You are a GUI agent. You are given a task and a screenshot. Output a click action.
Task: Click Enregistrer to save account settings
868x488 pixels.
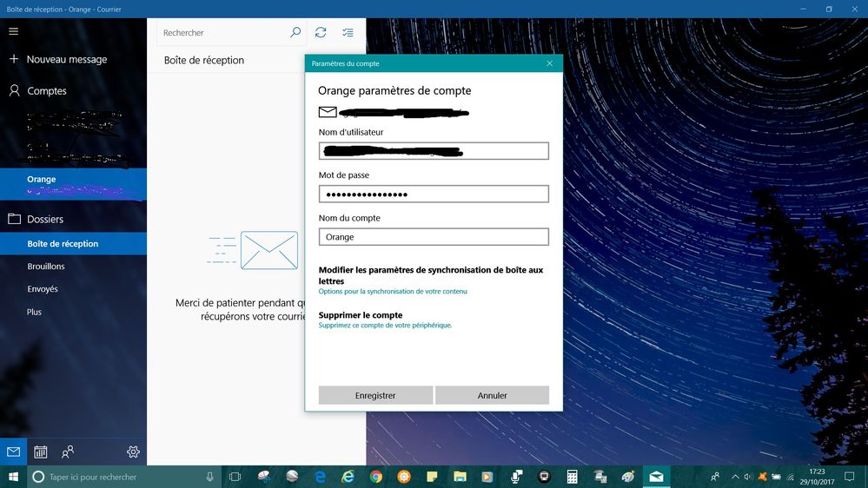(375, 395)
